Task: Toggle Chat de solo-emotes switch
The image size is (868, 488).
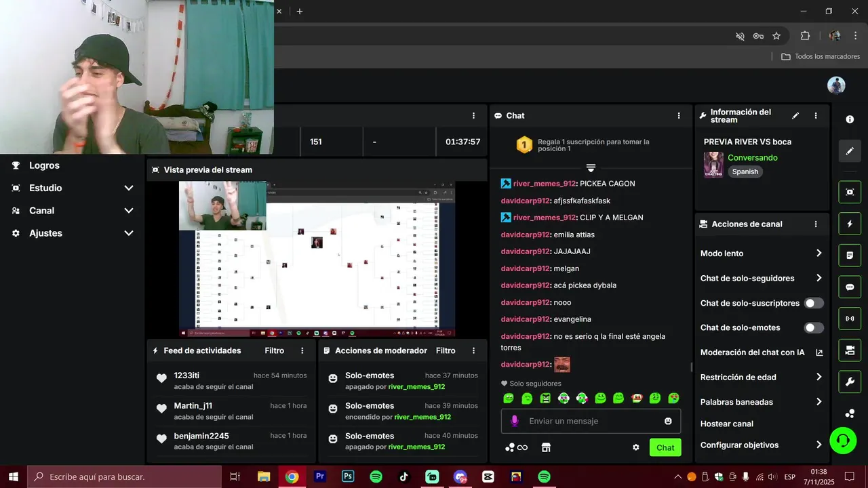Action: pyautogui.click(x=814, y=328)
